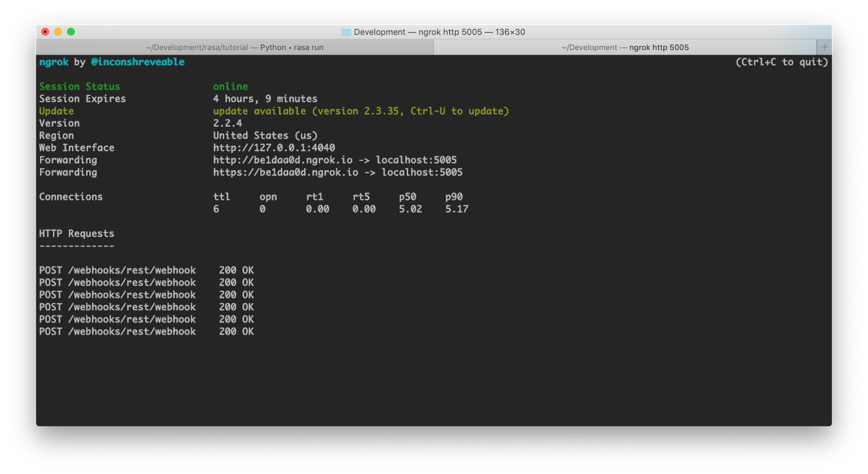Select the ngrok http 5005 tab
Image resolution: width=868 pixels, height=474 pixels.
point(625,47)
